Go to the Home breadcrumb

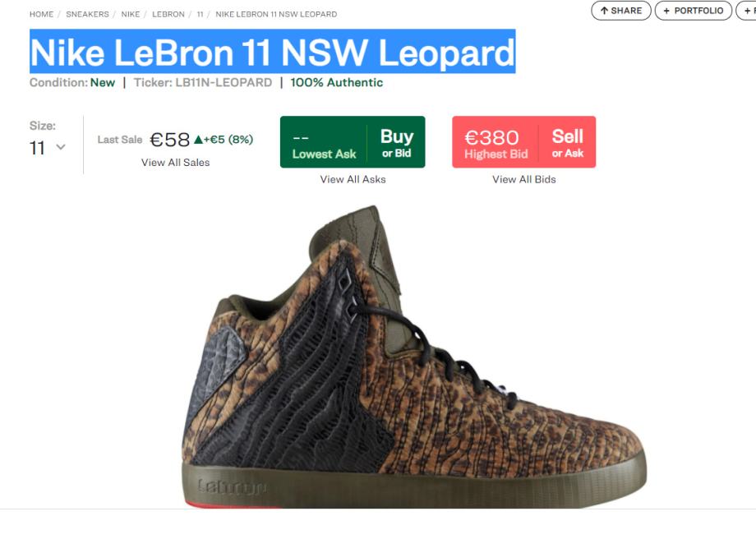[41, 15]
